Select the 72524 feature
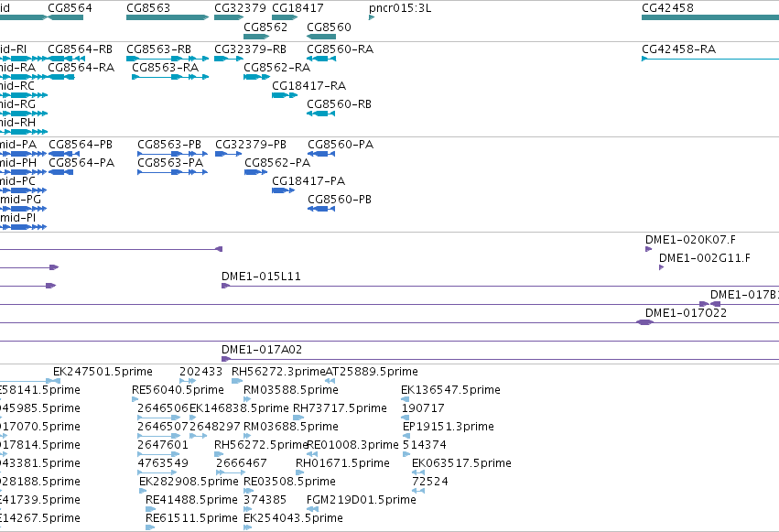779x532 pixels. 418,492
